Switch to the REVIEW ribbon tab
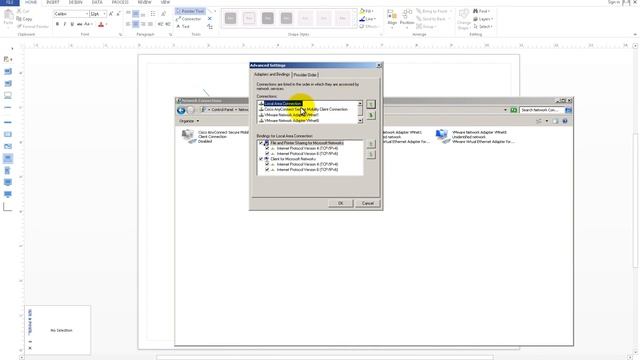The height and width of the screenshot is (360, 640). coord(144,2)
